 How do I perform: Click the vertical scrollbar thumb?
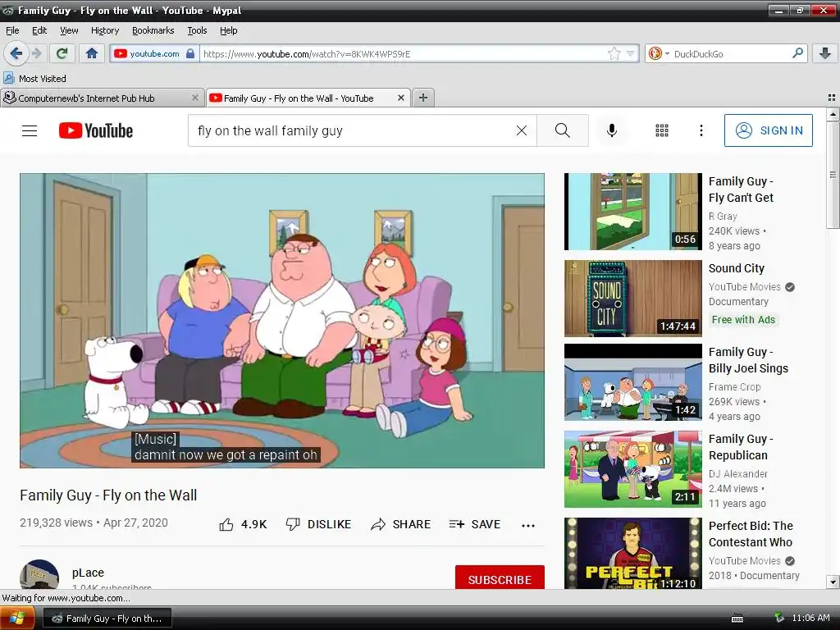click(x=833, y=175)
